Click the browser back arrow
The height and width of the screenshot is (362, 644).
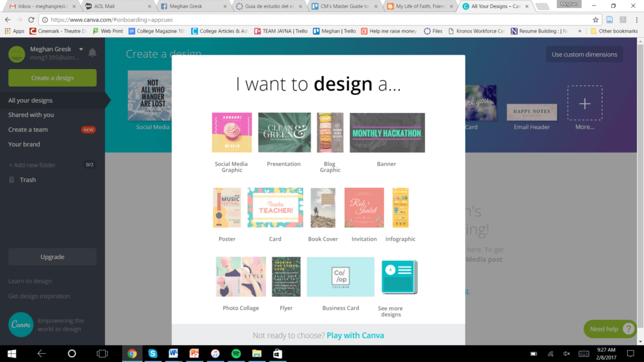[x=8, y=19]
